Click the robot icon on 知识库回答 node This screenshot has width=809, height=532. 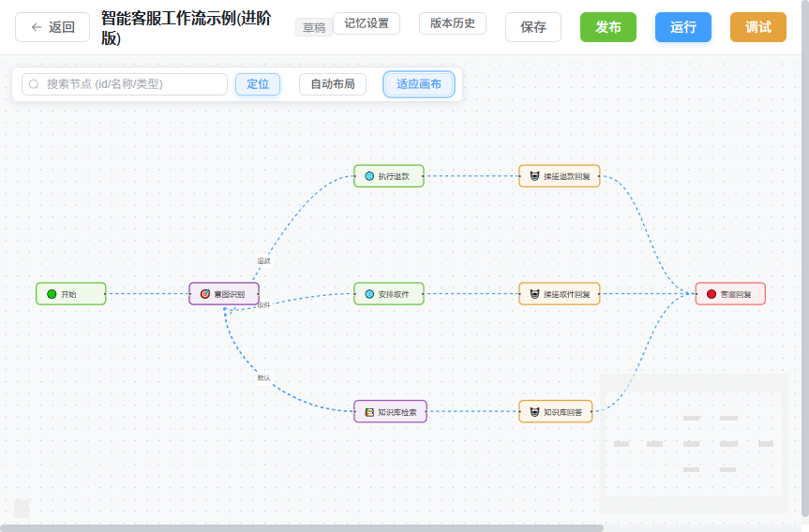tap(534, 412)
